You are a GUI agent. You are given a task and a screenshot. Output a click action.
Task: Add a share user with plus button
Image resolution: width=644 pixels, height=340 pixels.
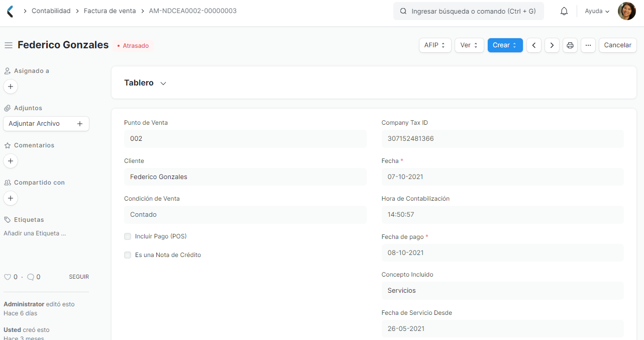(11, 198)
